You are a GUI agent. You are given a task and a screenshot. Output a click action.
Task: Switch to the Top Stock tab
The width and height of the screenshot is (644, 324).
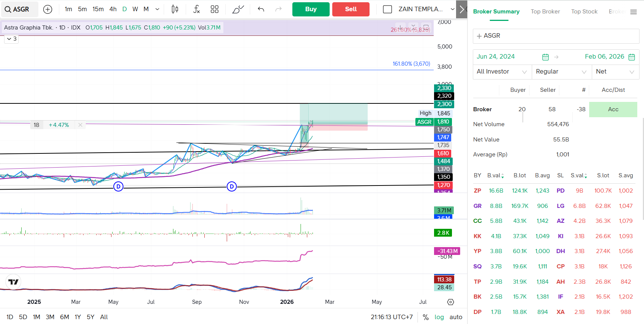tap(584, 12)
